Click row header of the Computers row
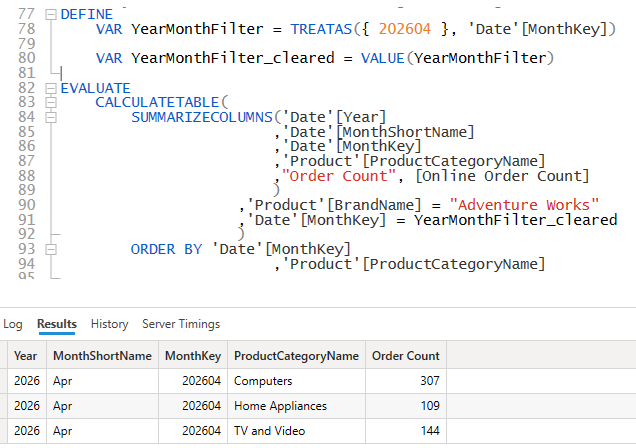This screenshot has height=448, width=636. 4,381
